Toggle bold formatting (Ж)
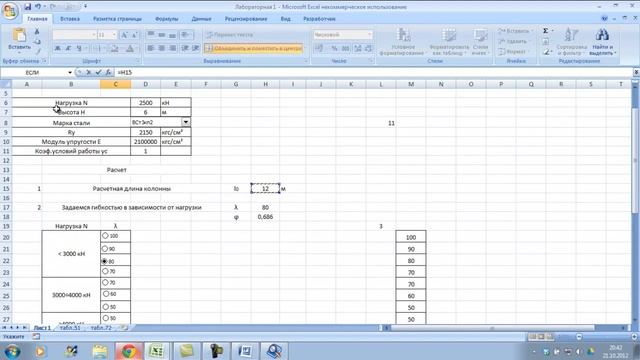Image resolution: width=640 pixels, height=360 pixels. point(58,49)
